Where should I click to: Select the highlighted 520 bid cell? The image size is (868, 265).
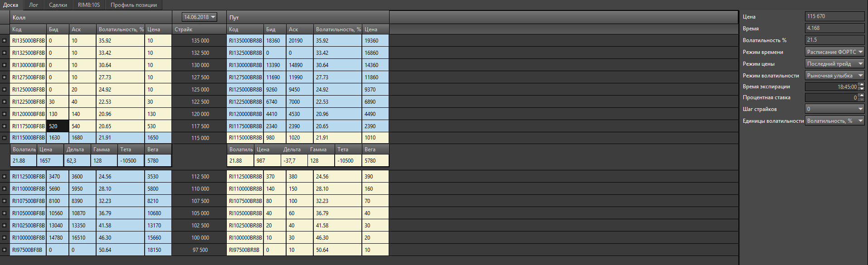coord(58,126)
